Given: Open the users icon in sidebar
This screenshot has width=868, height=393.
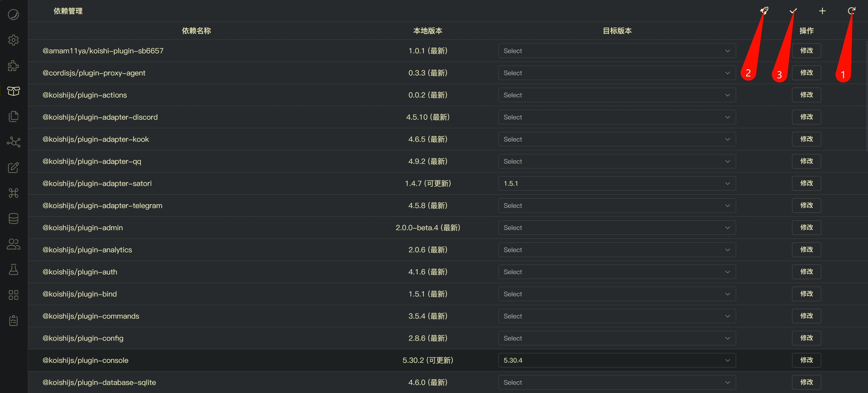Looking at the screenshot, I should pos(14,244).
